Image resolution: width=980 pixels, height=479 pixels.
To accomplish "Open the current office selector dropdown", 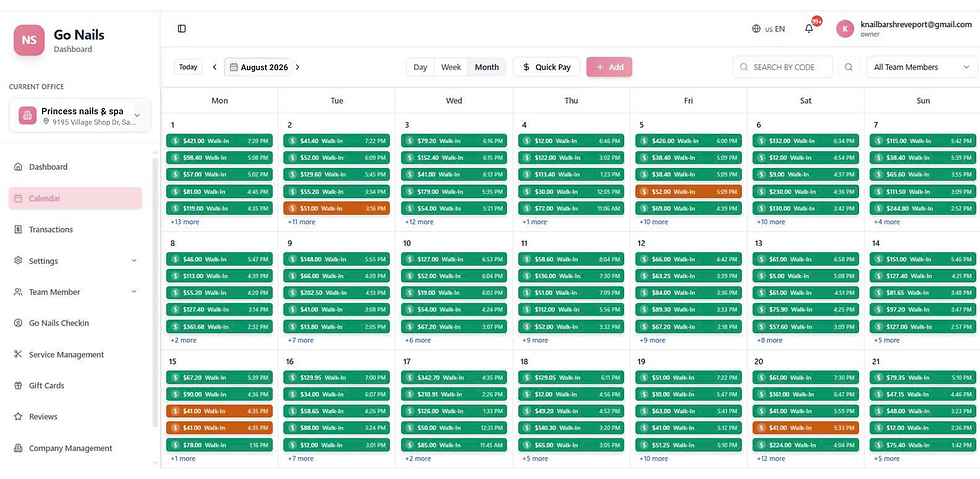I will coord(80,115).
